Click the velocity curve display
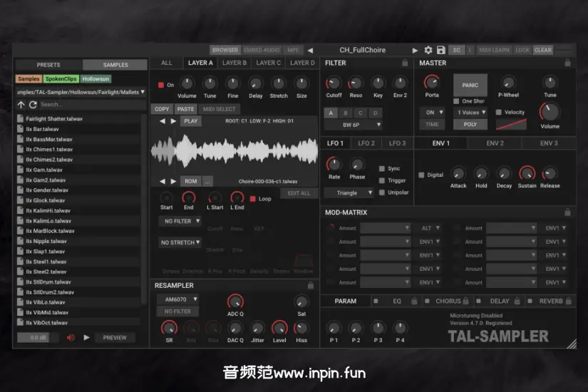 click(x=511, y=124)
